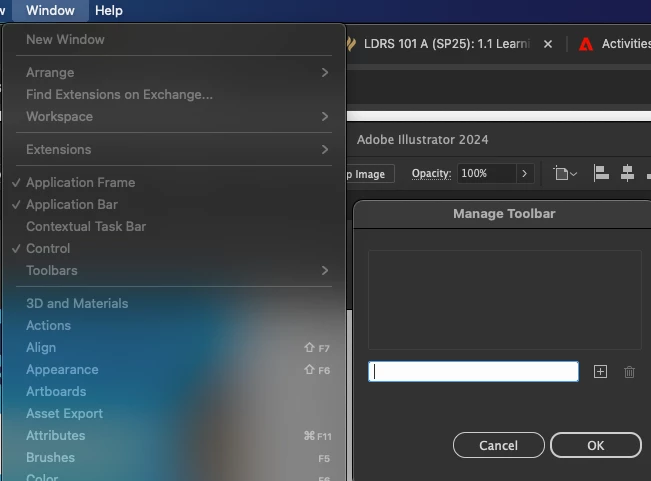
Task: Toggle Application Frame in Window menu
Action: (x=174, y=183)
